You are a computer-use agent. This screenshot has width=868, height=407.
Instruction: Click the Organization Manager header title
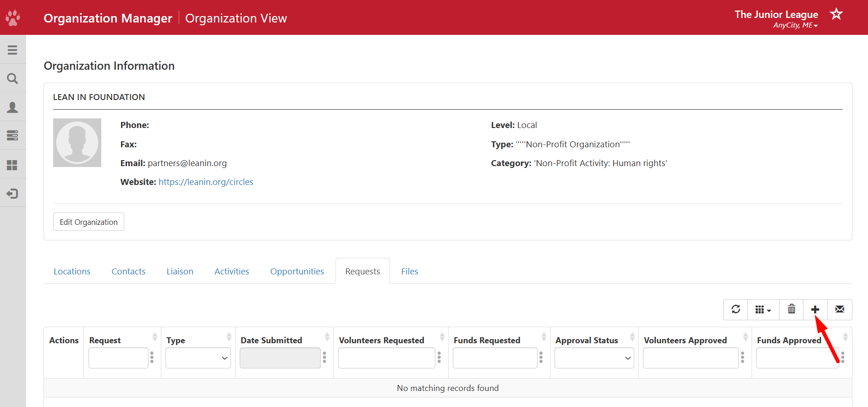point(108,18)
